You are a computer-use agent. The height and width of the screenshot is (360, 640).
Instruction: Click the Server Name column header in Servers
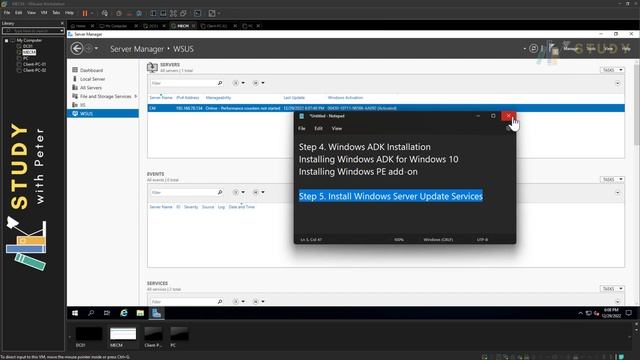161,98
